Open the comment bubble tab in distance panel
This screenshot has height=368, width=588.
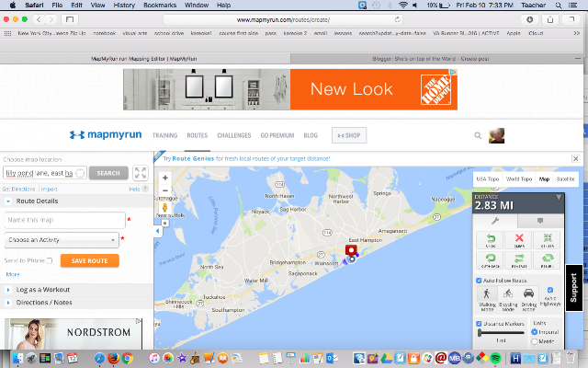(x=540, y=221)
